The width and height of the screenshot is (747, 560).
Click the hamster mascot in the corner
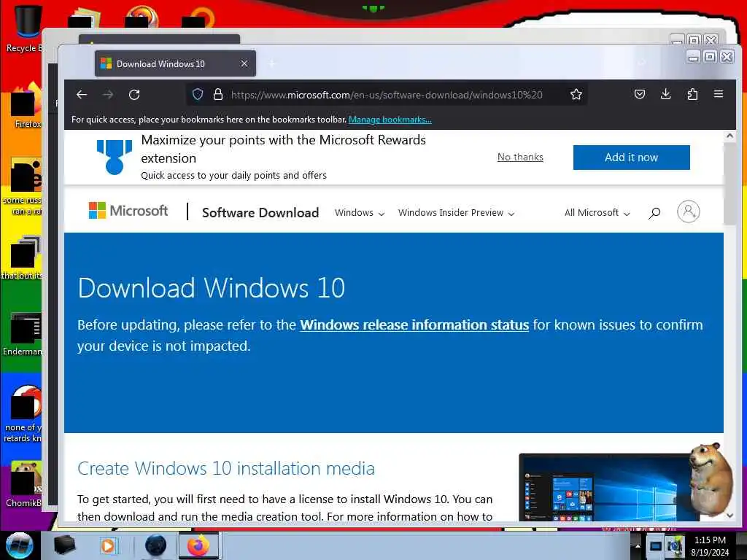(710, 478)
